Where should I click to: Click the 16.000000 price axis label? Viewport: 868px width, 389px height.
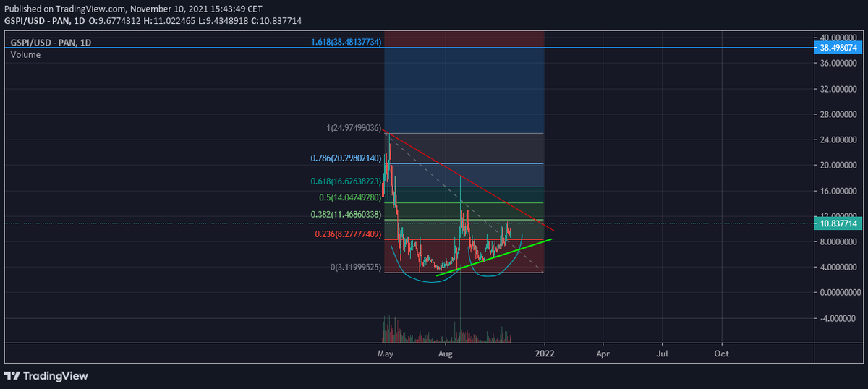(x=839, y=191)
